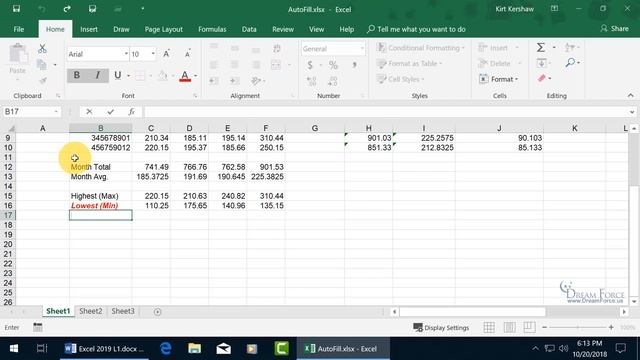
Task: Open the Conditional Formatting menu
Action: 420,48
